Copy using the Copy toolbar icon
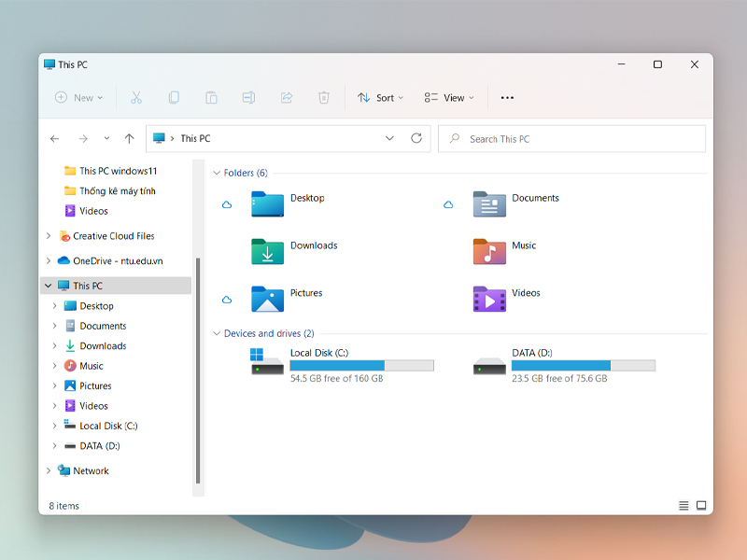 tap(174, 97)
